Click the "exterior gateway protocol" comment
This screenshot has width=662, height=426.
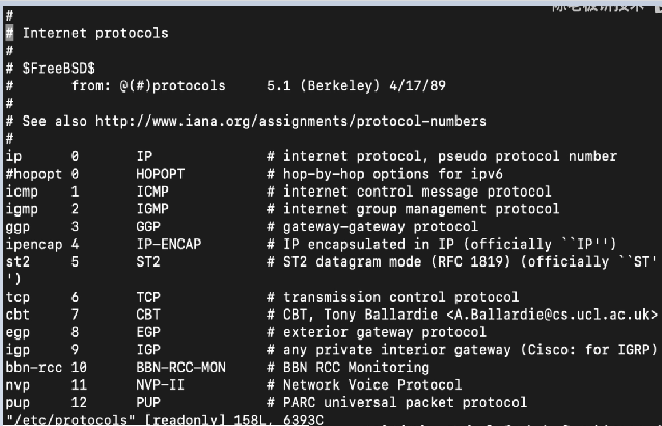click(x=385, y=332)
